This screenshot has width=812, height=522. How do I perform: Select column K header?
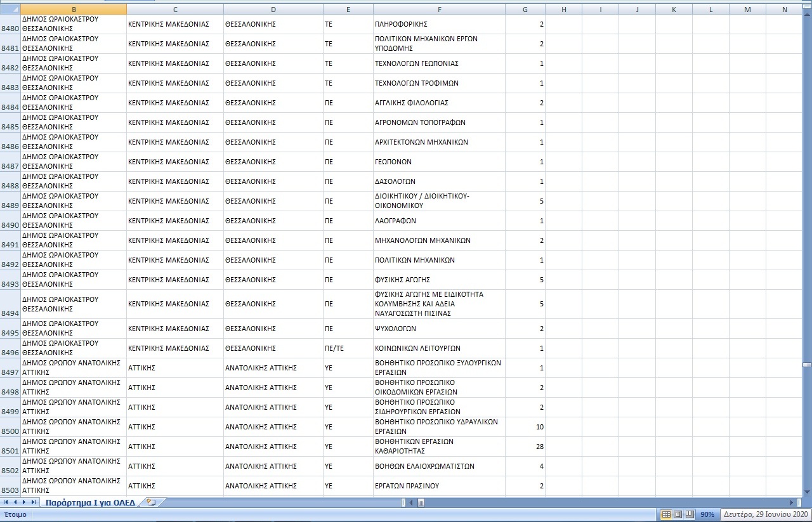pyautogui.click(x=674, y=10)
